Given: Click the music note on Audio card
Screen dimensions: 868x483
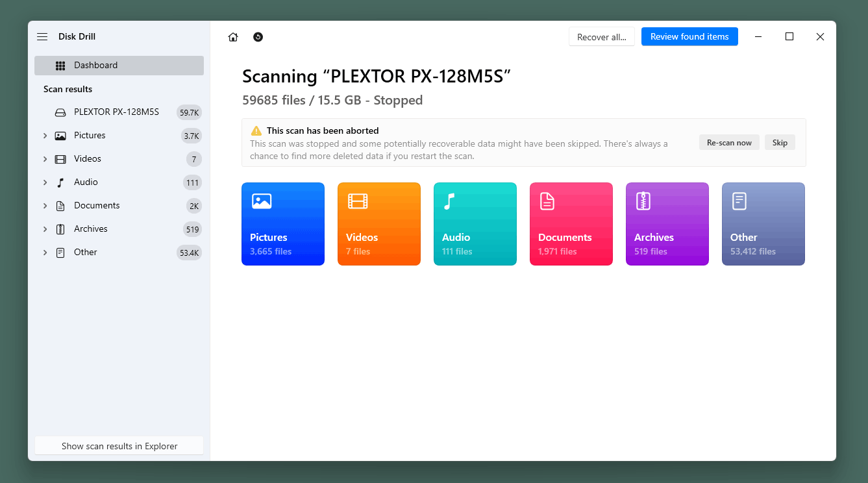Looking at the screenshot, I should (x=449, y=201).
